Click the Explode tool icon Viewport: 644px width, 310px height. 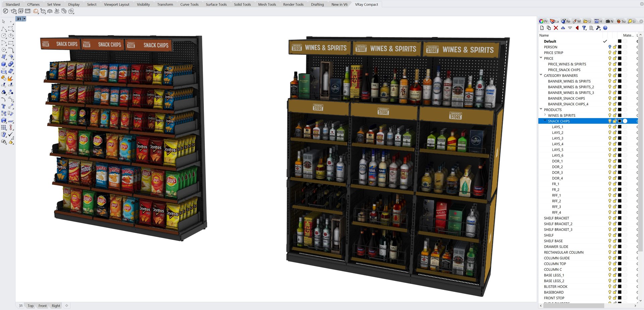click(x=11, y=78)
